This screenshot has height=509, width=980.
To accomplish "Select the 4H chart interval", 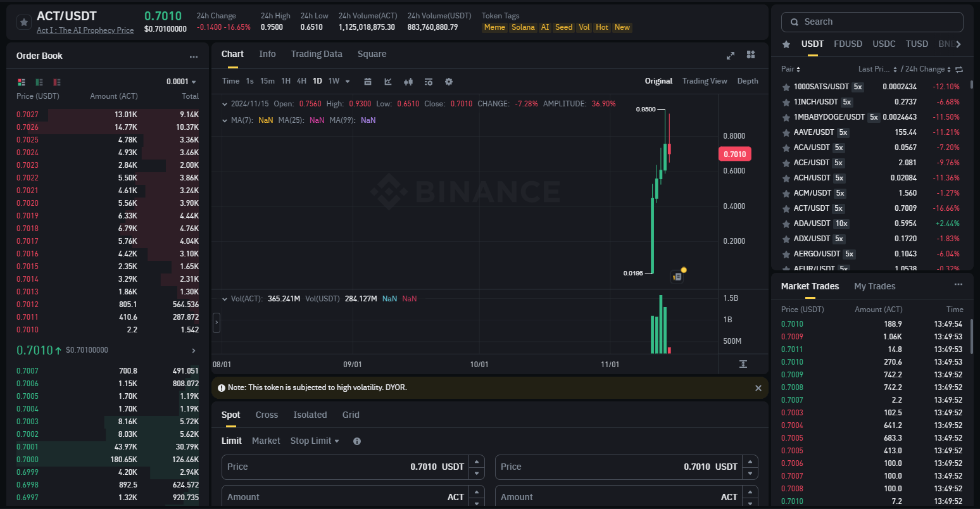I will pos(301,81).
